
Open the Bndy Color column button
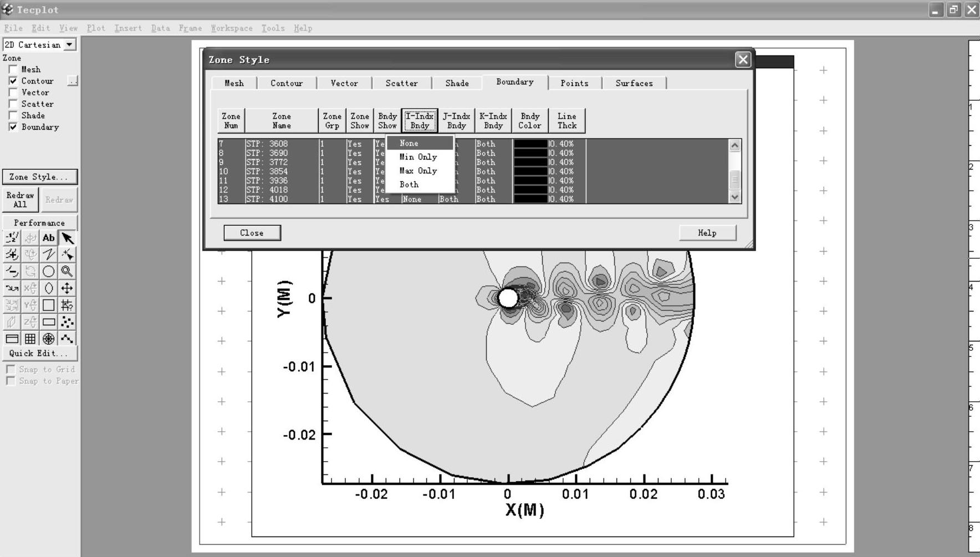[x=529, y=121]
